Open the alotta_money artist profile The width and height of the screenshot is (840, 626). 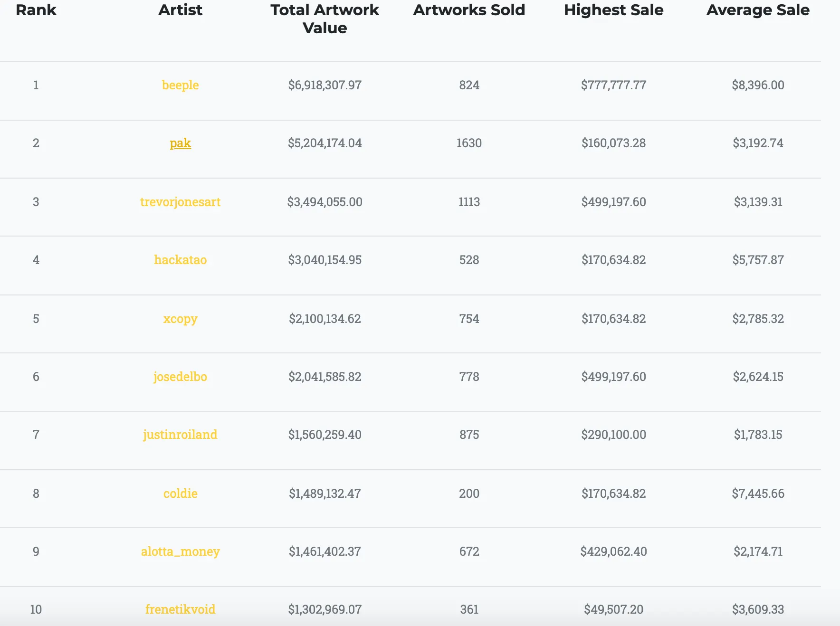pos(181,551)
